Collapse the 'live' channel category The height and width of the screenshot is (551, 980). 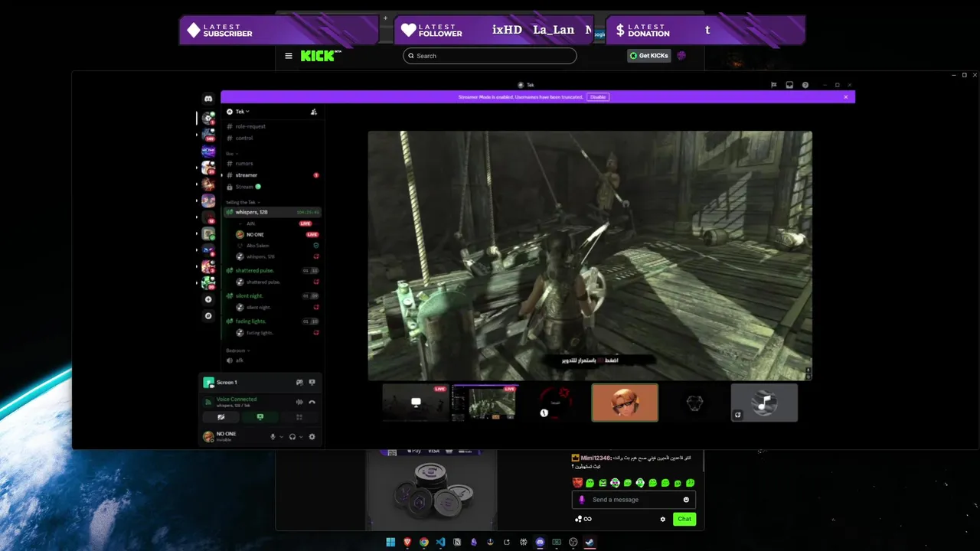pos(230,154)
